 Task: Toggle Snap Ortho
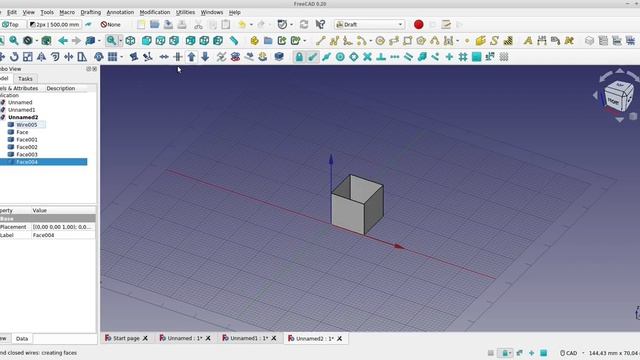[449, 57]
